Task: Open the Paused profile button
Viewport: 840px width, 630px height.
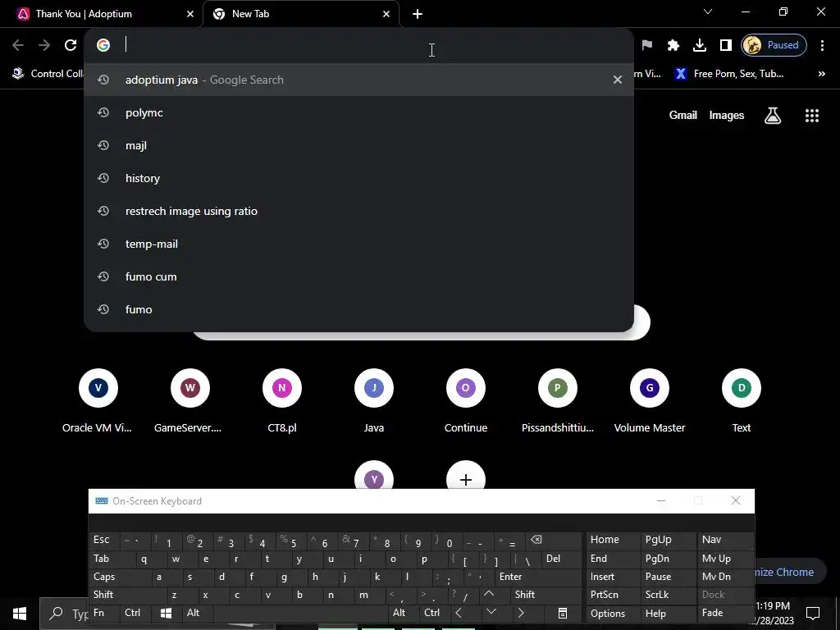Action: 774,45
